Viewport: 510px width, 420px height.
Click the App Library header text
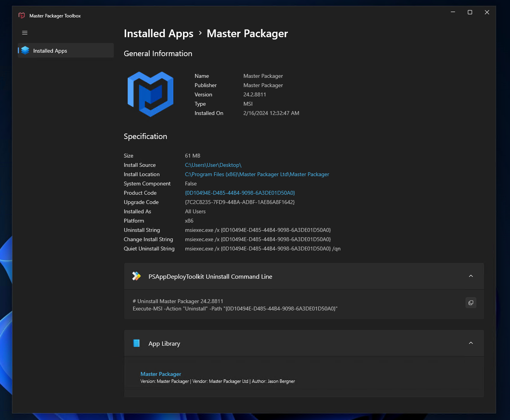click(164, 343)
